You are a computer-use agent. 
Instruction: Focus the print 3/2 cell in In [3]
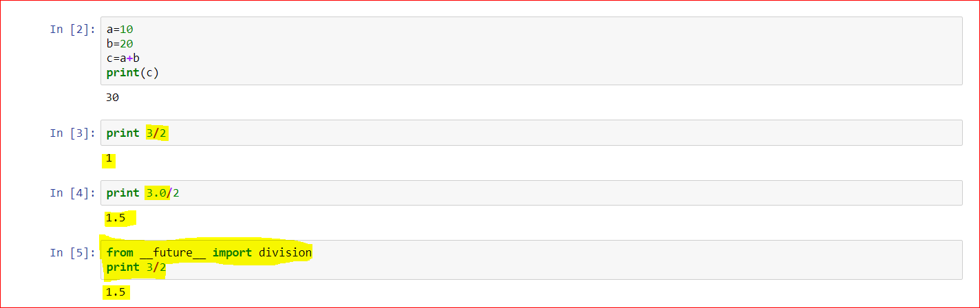click(x=531, y=133)
